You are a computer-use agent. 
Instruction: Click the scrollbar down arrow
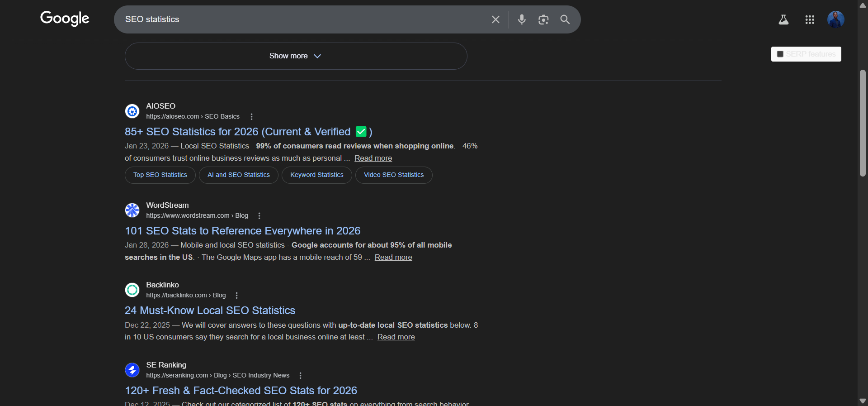point(863,401)
